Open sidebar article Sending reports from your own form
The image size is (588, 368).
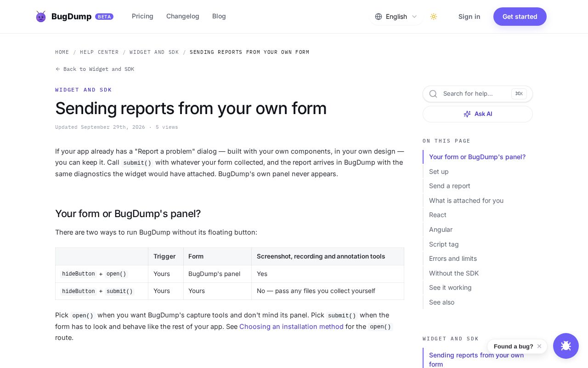[x=476, y=359]
